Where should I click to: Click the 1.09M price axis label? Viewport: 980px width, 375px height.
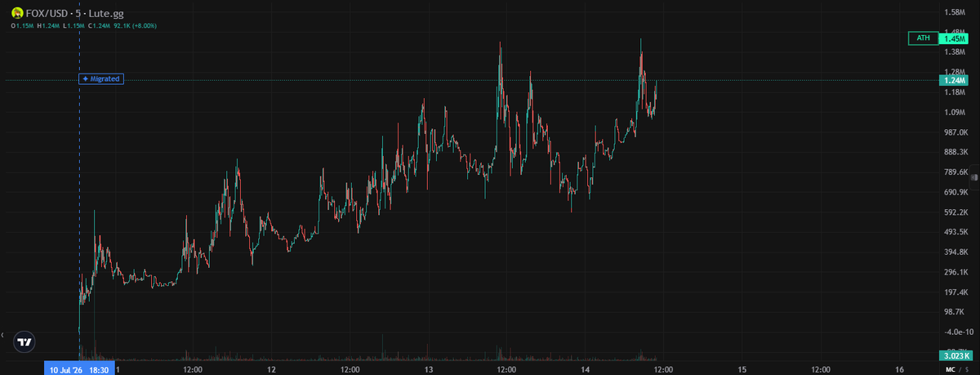(955, 112)
